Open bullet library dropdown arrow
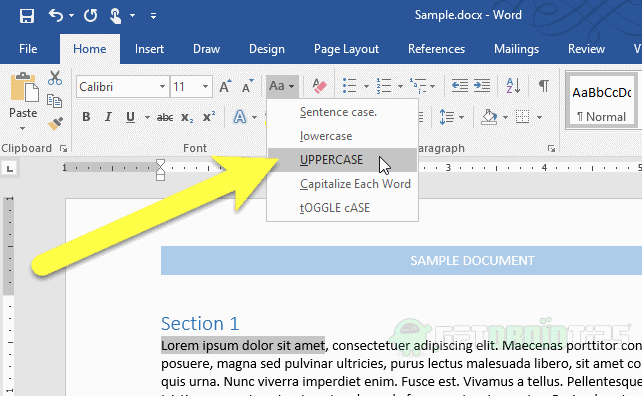This screenshot has width=642, height=396. tap(366, 86)
